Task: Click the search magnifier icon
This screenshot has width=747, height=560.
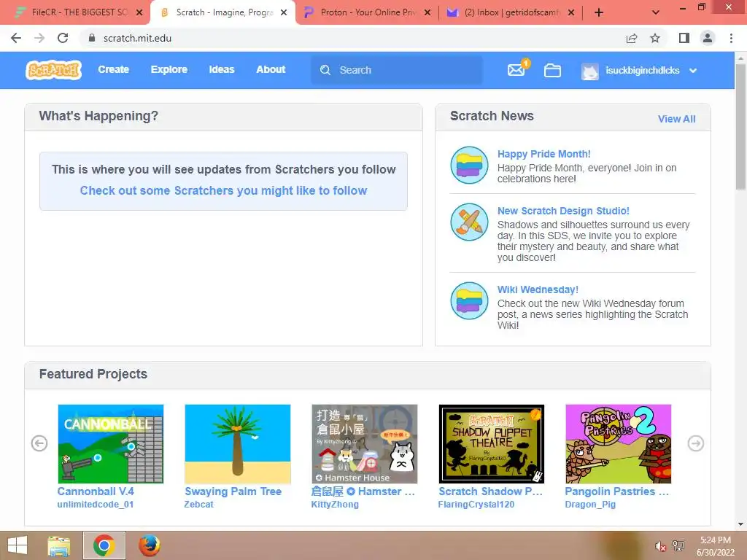Action: [x=325, y=70]
